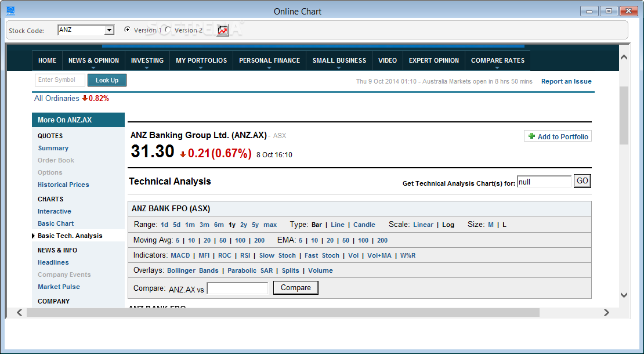Image resolution: width=644 pixels, height=354 pixels.
Task: Open the Summary quotes link
Action: pos(53,148)
